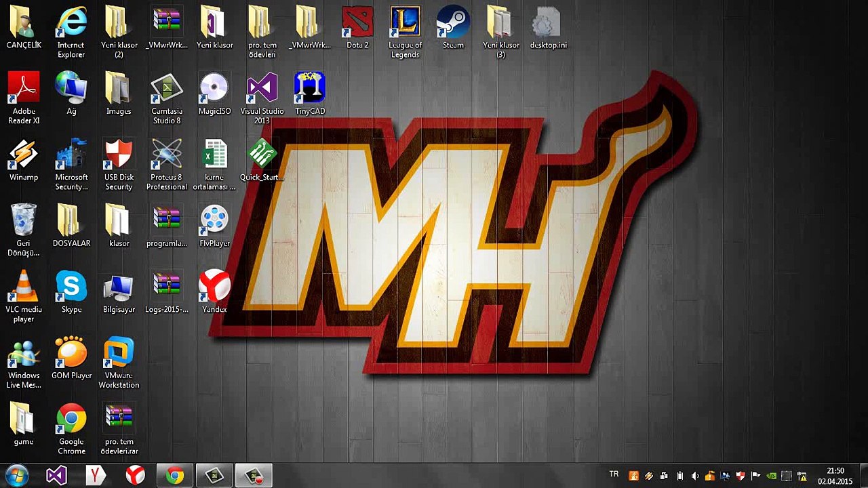Image resolution: width=868 pixels, height=488 pixels.
Task: Launch the Google Chrome desktop shortcut
Action: [71, 429]
